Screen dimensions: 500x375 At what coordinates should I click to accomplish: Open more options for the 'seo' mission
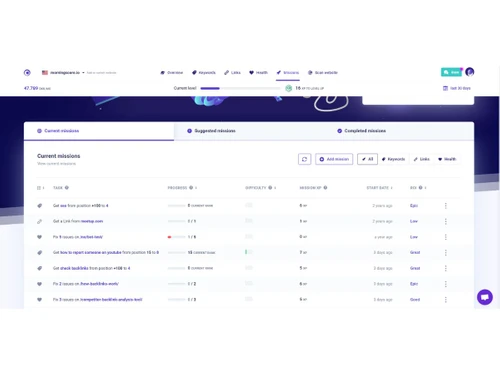click(x=446, y=206)
